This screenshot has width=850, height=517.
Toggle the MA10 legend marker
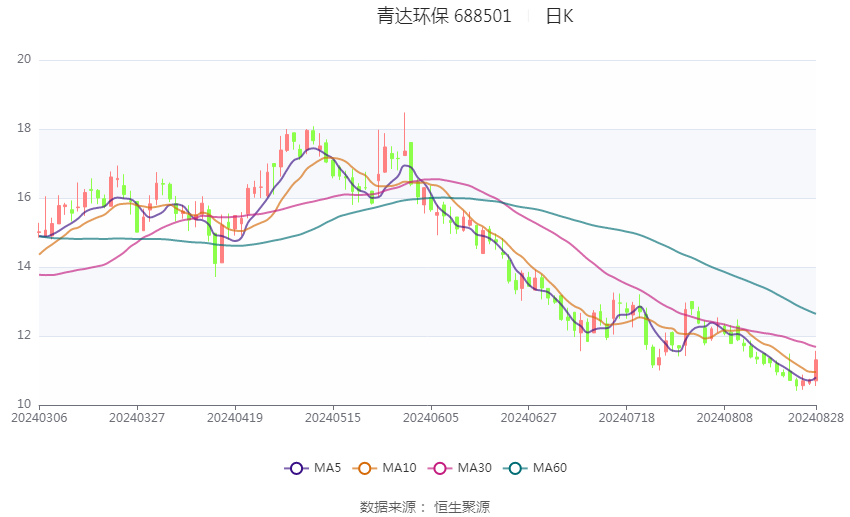click(364, 468)
